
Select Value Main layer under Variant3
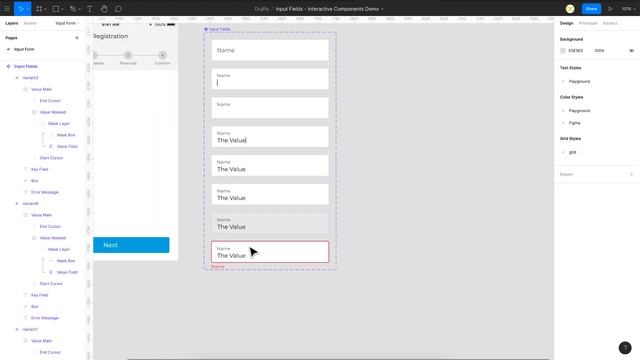(41, 89)
